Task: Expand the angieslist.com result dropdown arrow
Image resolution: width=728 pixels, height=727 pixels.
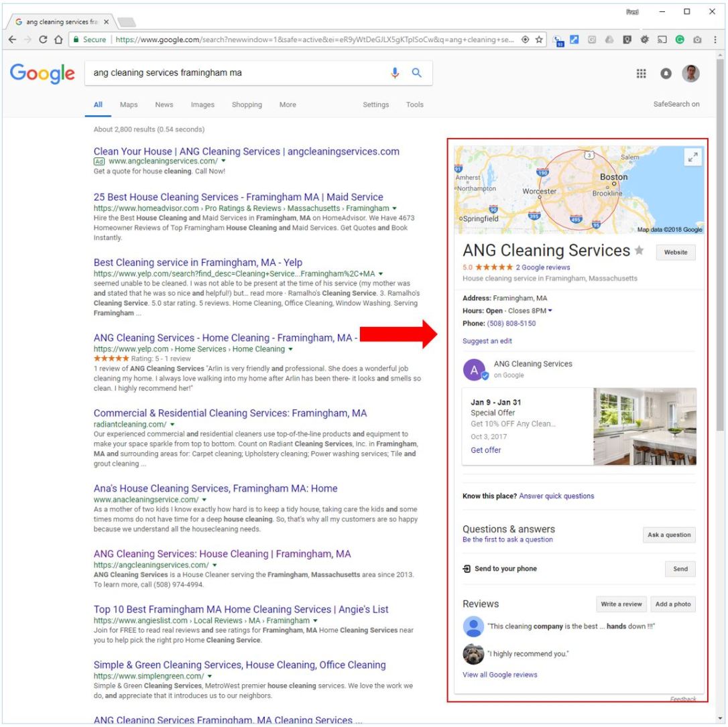Action: pos(315,620)
